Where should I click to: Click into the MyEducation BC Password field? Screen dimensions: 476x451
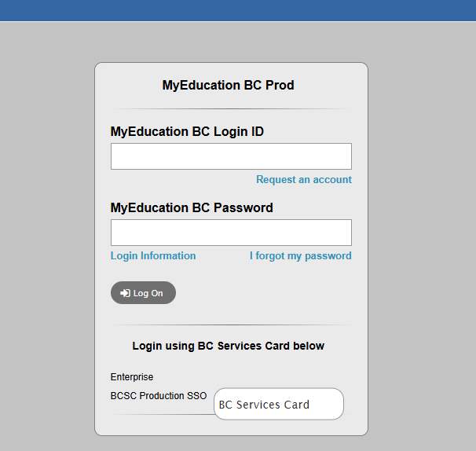231,233
